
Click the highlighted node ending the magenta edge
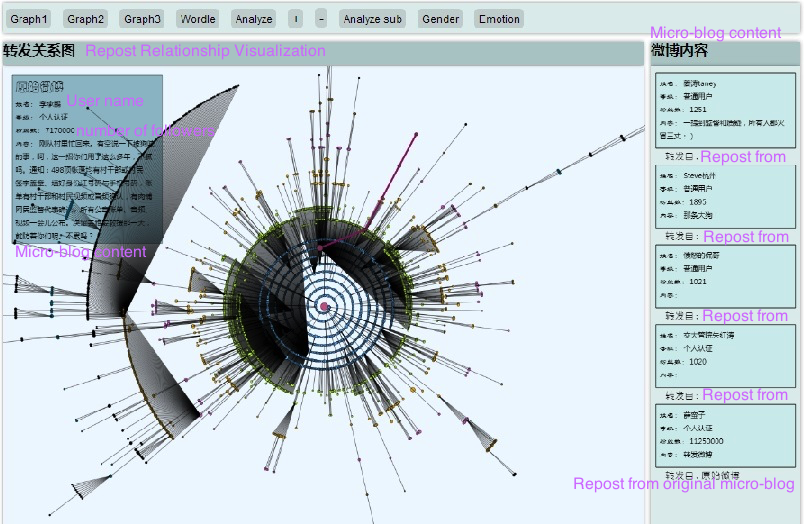[x=416, y=135]
